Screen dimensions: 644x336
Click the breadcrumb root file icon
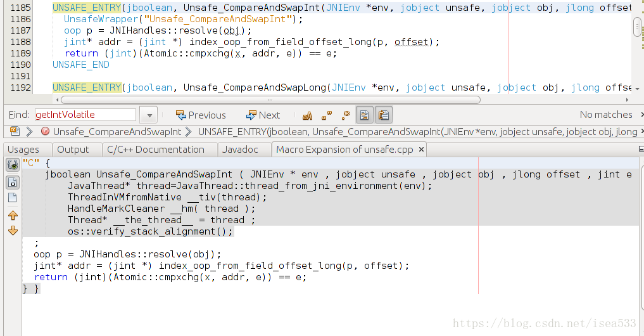pos(15,132)
